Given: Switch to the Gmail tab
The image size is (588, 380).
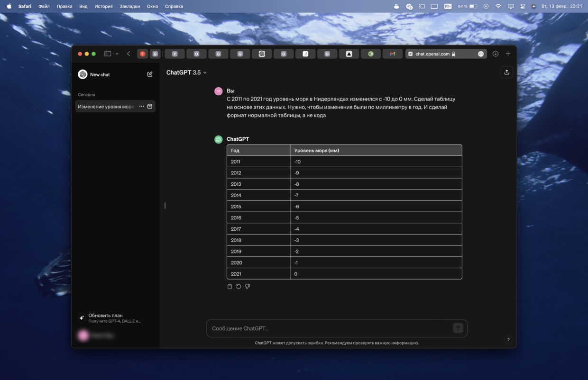Looking at the screenshot, I should (x=392, y=54).
